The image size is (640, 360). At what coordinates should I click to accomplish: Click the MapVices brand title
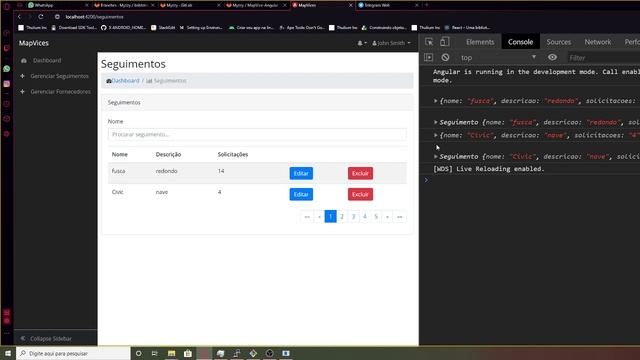[x=34, y=43]
